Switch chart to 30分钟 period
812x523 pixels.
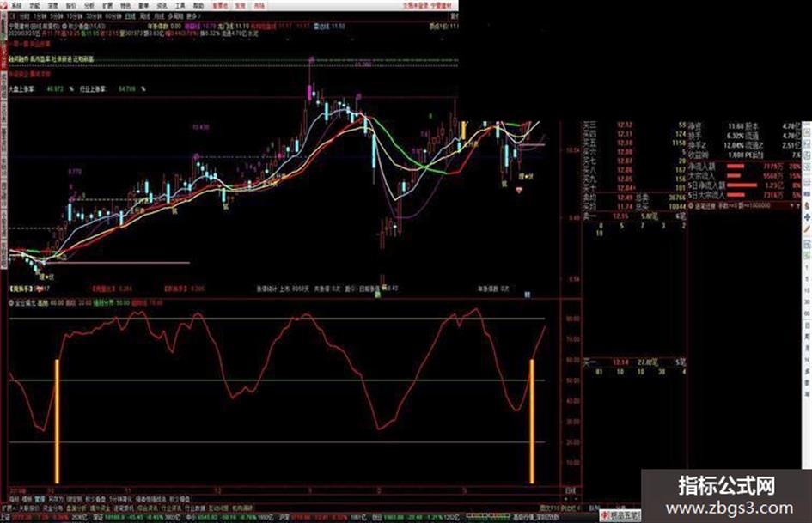point(95,16)
